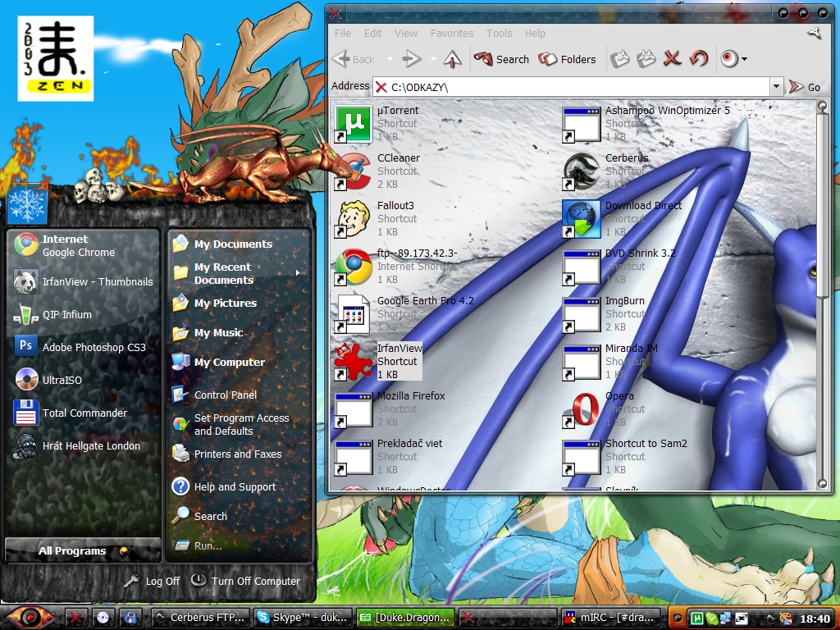Expand My Recent Documents submenu arrow

298,273
